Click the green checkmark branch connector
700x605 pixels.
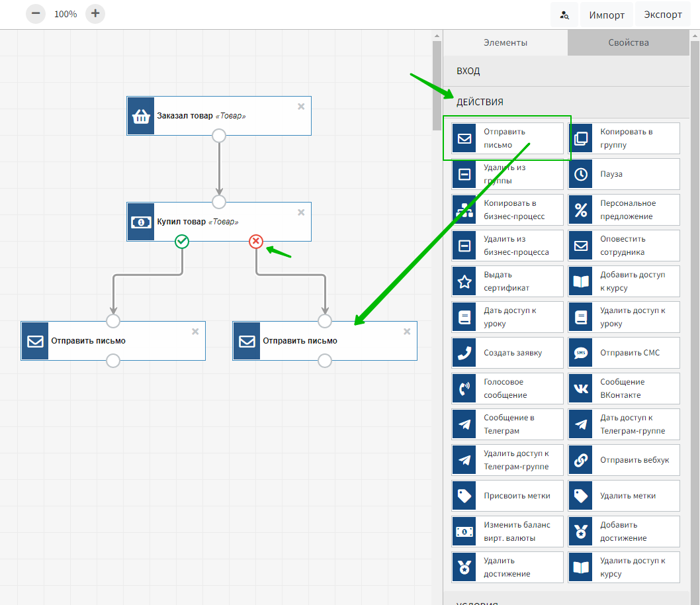pos(182,242)
